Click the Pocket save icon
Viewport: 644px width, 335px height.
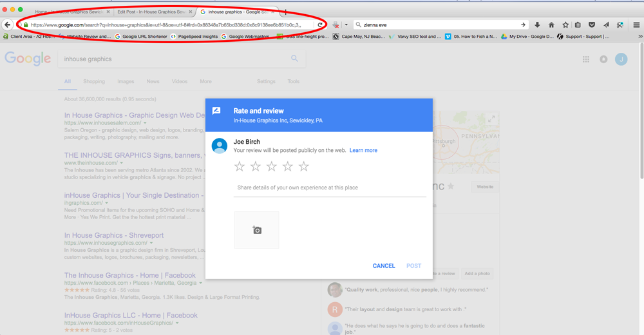(x=592, y=25)
